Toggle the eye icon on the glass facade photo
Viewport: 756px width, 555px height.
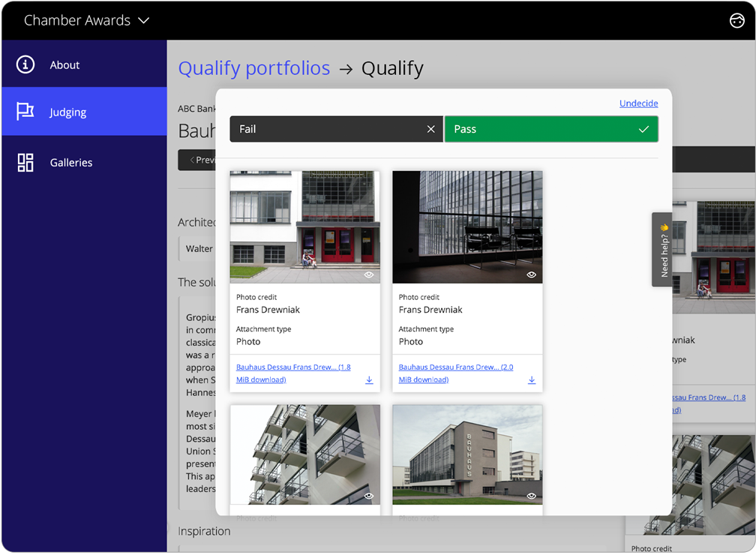[x=531, y=275]
